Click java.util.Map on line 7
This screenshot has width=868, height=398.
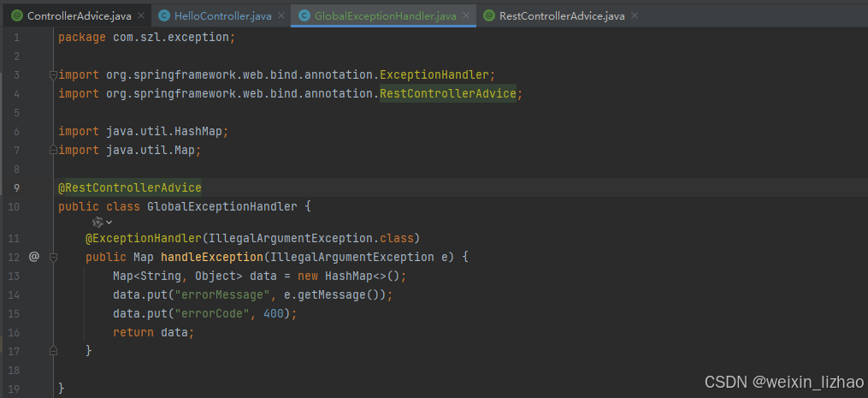(x=151, y=151)
